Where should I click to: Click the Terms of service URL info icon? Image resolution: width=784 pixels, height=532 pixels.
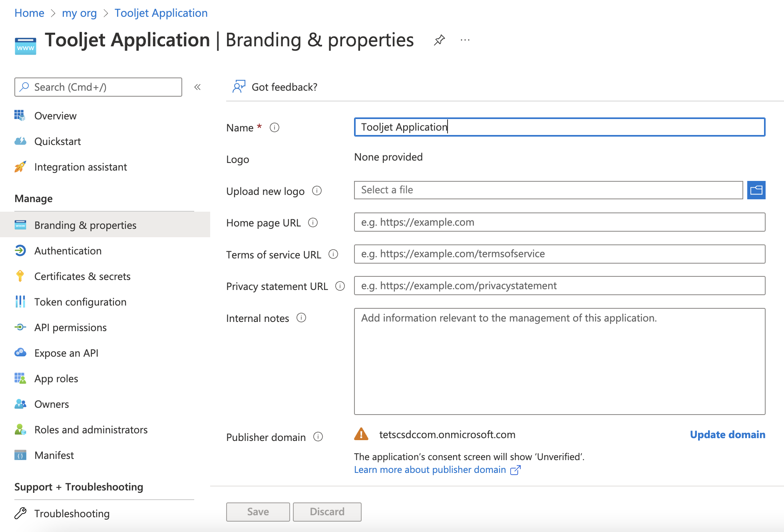point(333,254)
